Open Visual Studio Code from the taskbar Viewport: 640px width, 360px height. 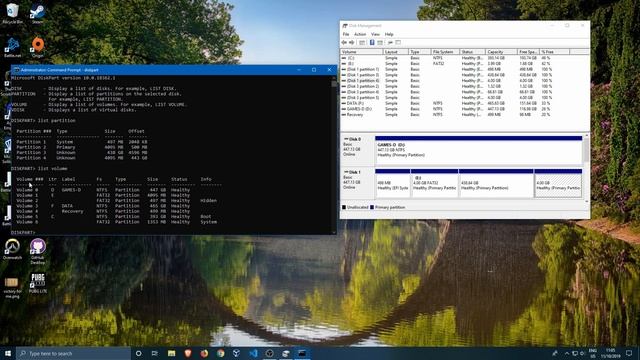click(253, 353)
